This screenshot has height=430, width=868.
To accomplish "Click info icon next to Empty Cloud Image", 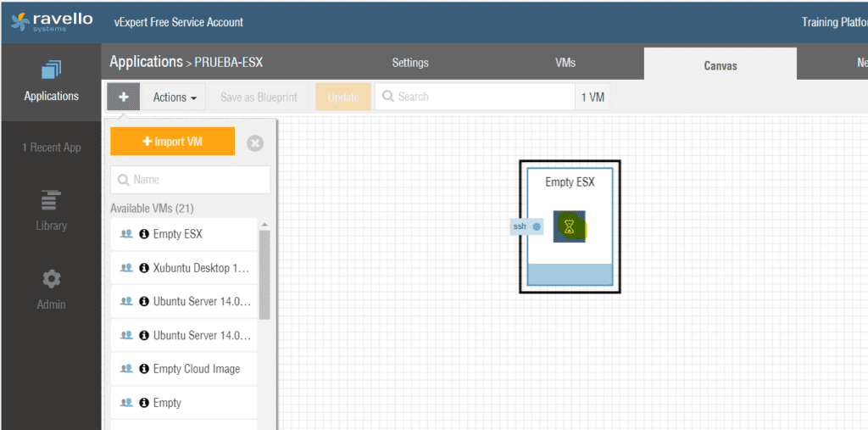I will click(x=144, y=368).
